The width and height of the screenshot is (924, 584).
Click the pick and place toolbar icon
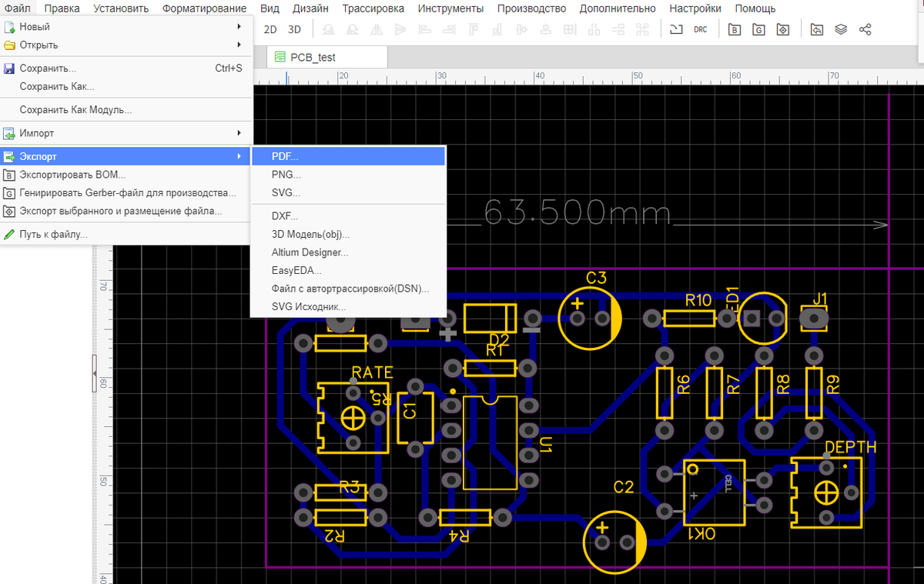coord(783,29)
